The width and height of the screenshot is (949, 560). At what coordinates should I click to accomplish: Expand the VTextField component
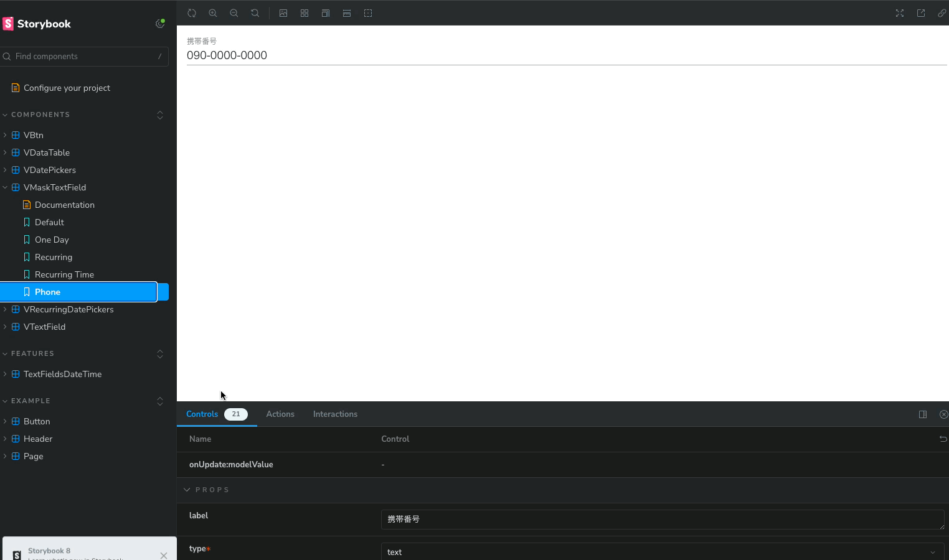[x=44, y=327]
